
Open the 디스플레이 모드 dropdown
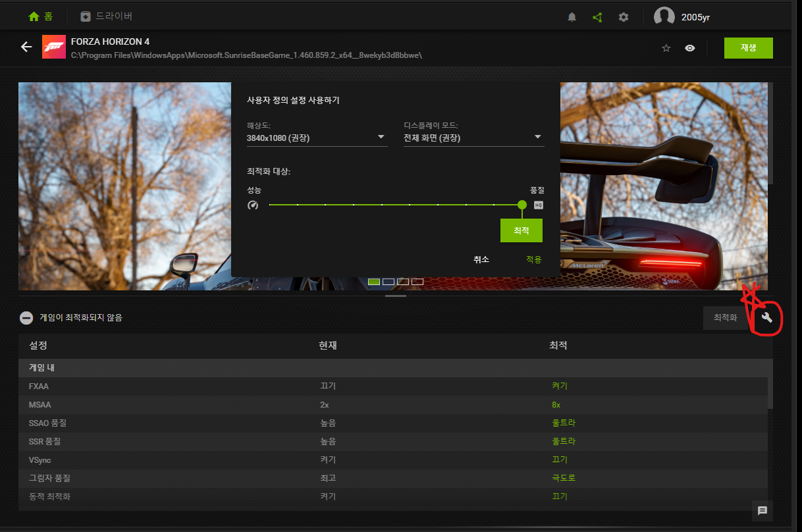473,138
